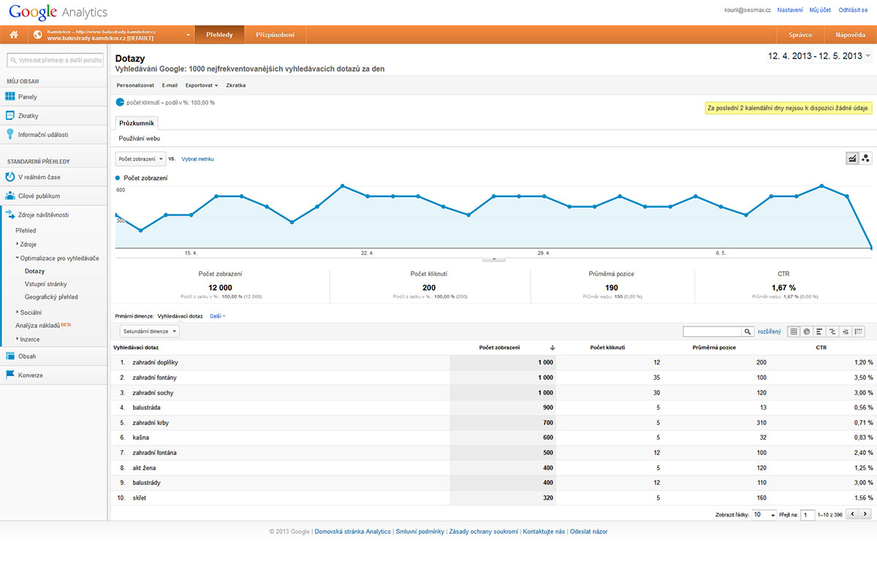Click the V reálném čase clock icon
This screenshot has height=588, width=877.
point(10,177)
